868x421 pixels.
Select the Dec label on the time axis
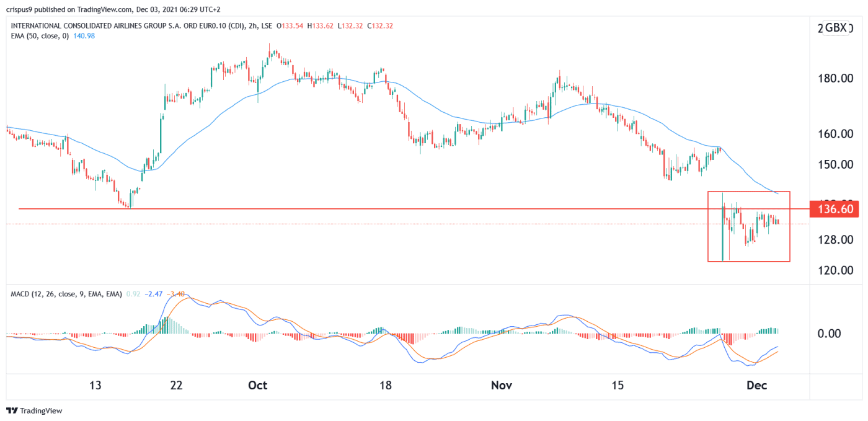758,385
